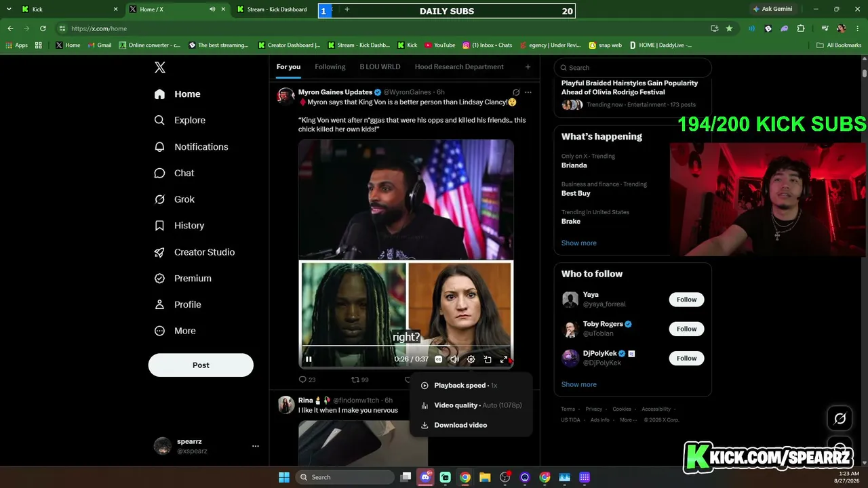Click the Grok icon on Myron Gaines post
Viewport: 868px width, 488px height.
[516, 92]
